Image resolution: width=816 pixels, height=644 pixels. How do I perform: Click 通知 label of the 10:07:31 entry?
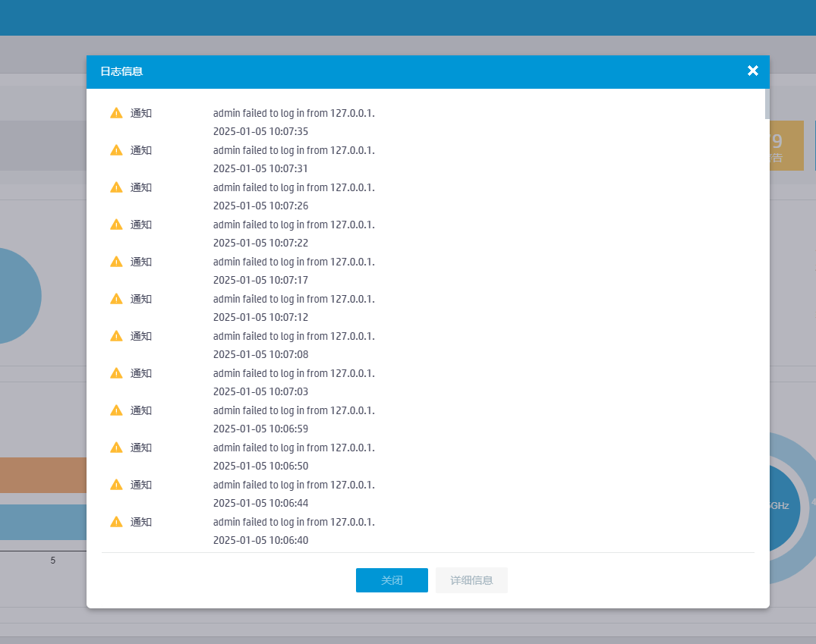pyautogui.click(x=141, y=150)
